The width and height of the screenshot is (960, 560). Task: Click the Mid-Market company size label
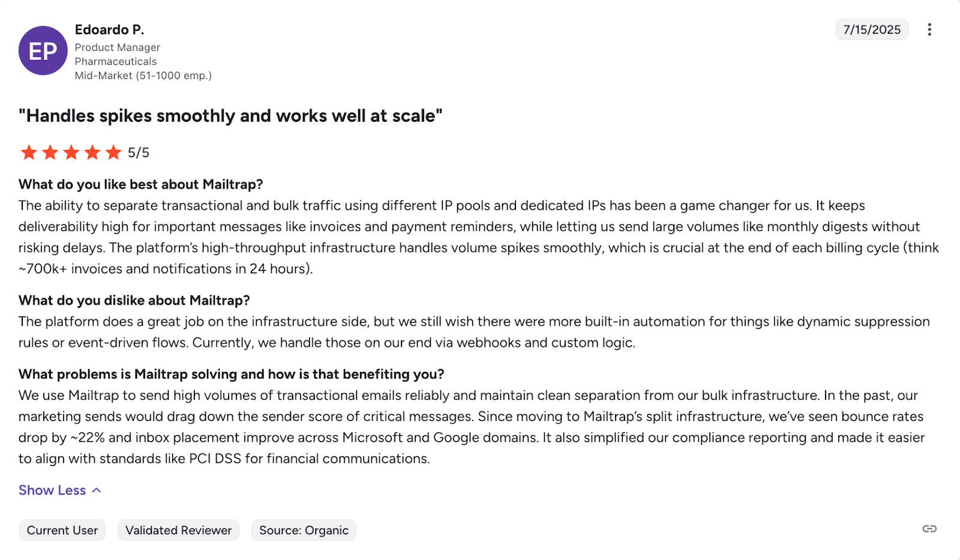(x=143, y=76)
